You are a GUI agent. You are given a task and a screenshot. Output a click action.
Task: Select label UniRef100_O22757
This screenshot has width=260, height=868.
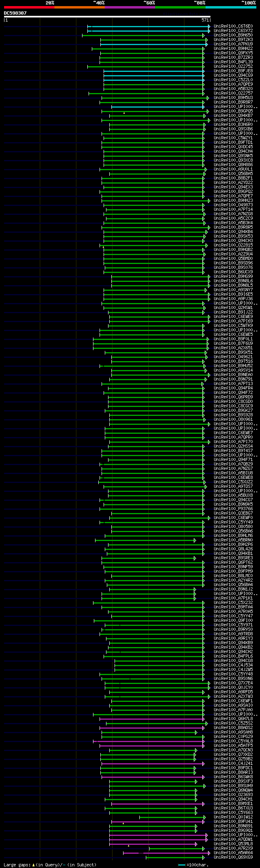233,93
